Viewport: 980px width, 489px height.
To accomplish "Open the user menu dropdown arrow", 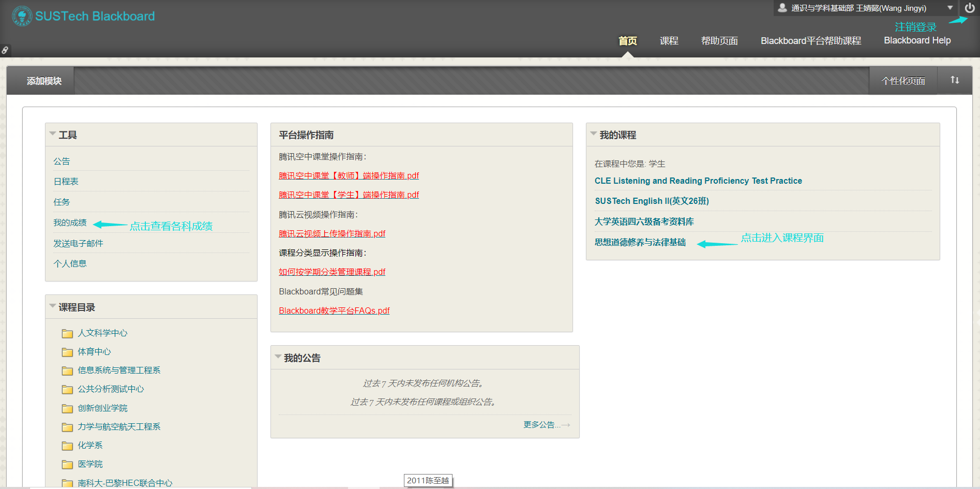I will tap(950, 8).
